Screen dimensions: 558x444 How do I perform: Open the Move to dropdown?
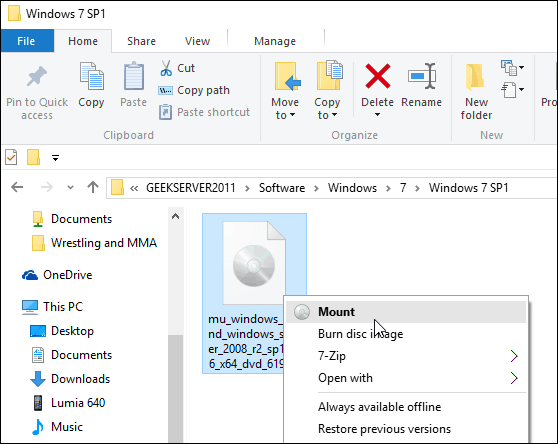click(x=285, y=91)
